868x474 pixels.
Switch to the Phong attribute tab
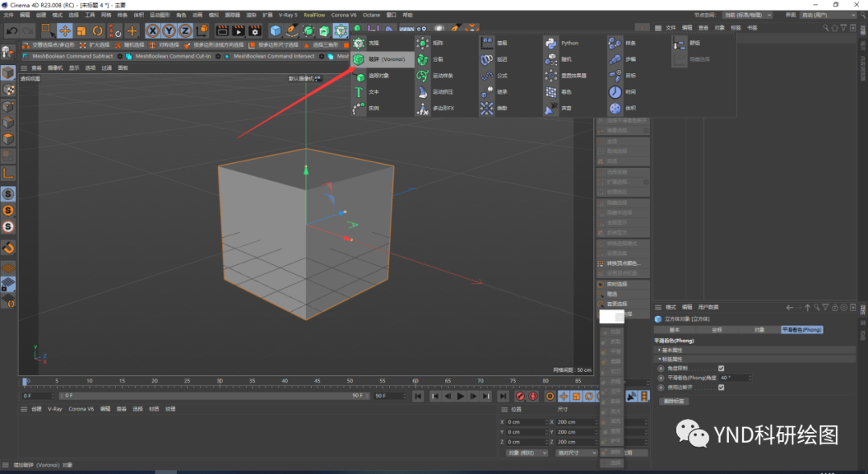[x=801, y=329]
